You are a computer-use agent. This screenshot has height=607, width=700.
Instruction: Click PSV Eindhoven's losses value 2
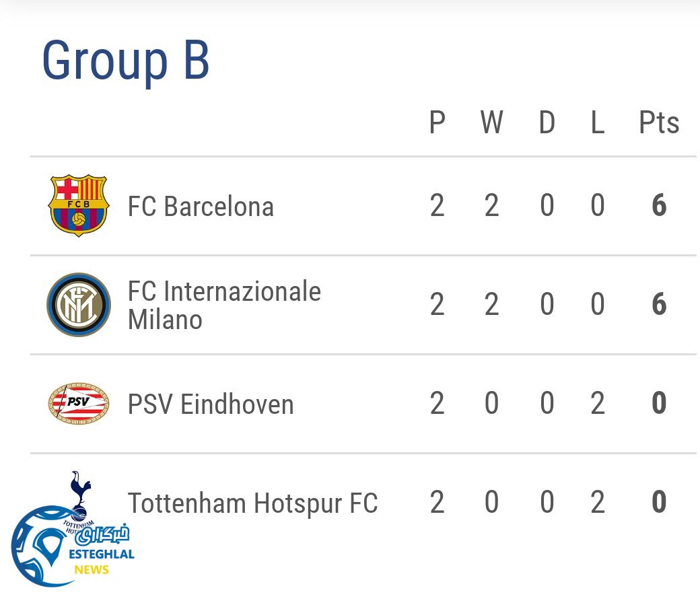(x=597, y=404)
